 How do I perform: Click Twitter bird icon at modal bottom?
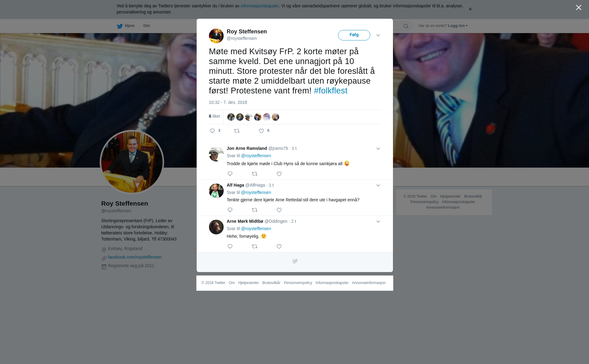point(295,261)
